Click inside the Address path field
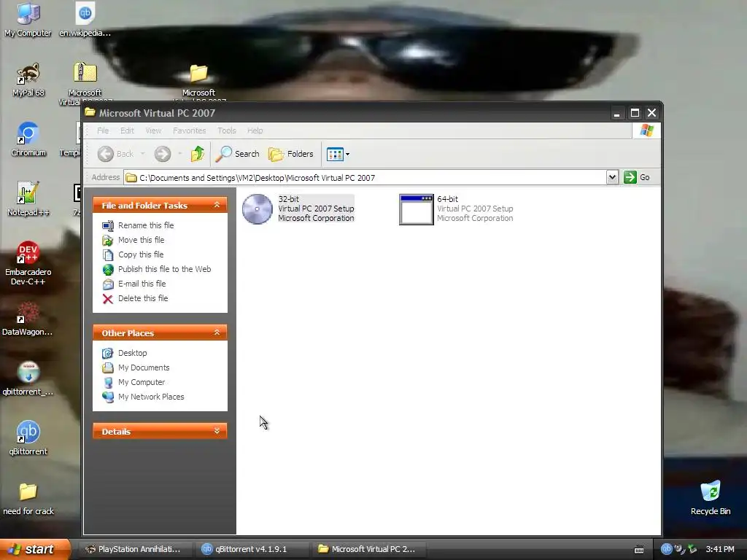Image resolution: width=747 pixels, height=560 pixels. pyautogui.click(x=365, y=178)
